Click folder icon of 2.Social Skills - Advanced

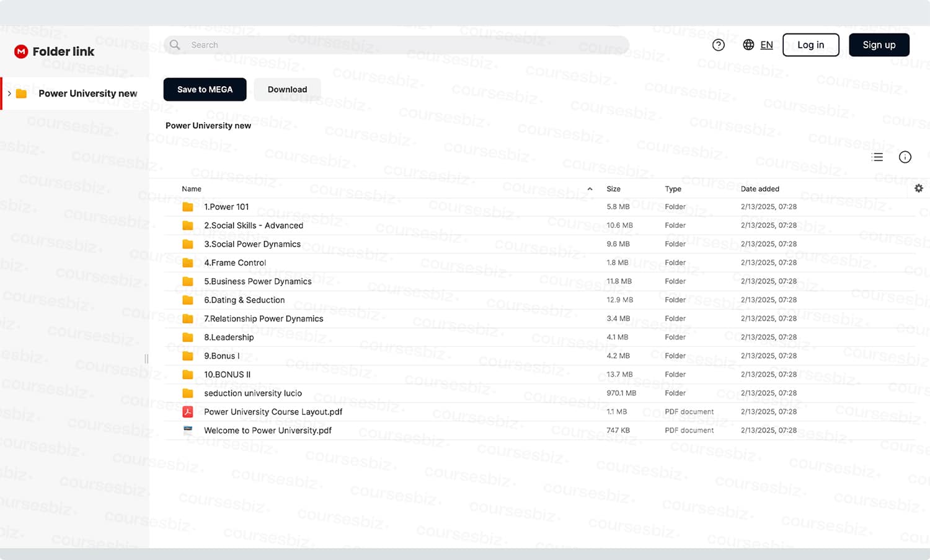(x=188, y=225)
